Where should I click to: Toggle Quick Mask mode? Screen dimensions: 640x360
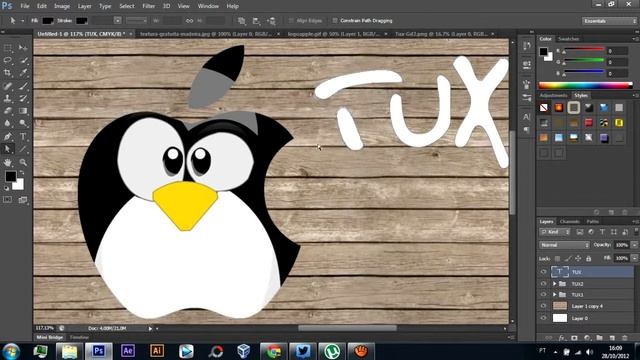(8, 200)
